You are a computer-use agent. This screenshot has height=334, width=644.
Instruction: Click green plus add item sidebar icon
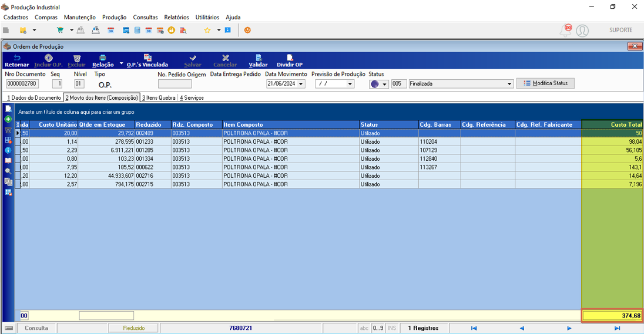click(8, 119)
